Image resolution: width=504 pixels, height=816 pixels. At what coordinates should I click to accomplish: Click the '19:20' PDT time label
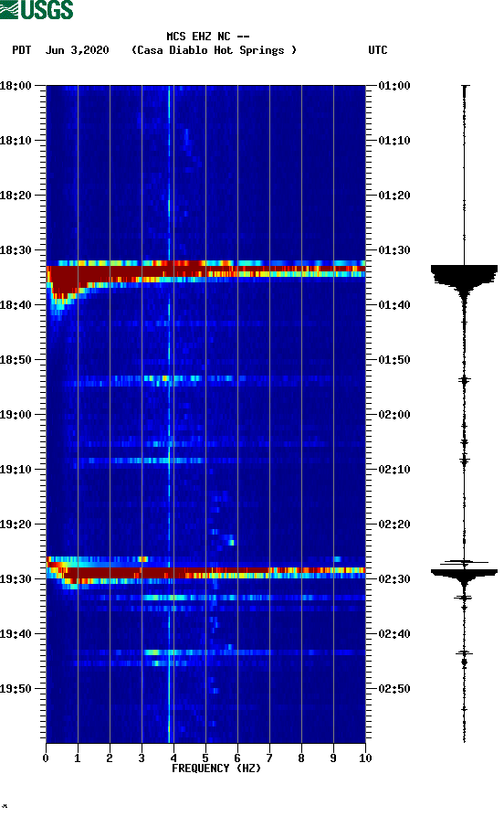click(x=16, y=525)
